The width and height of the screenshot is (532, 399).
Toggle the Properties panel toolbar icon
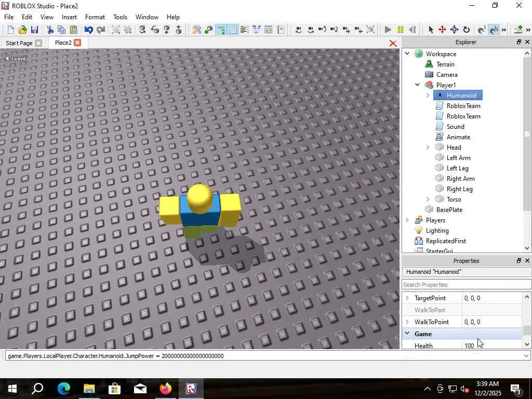[x=233, y=30]
